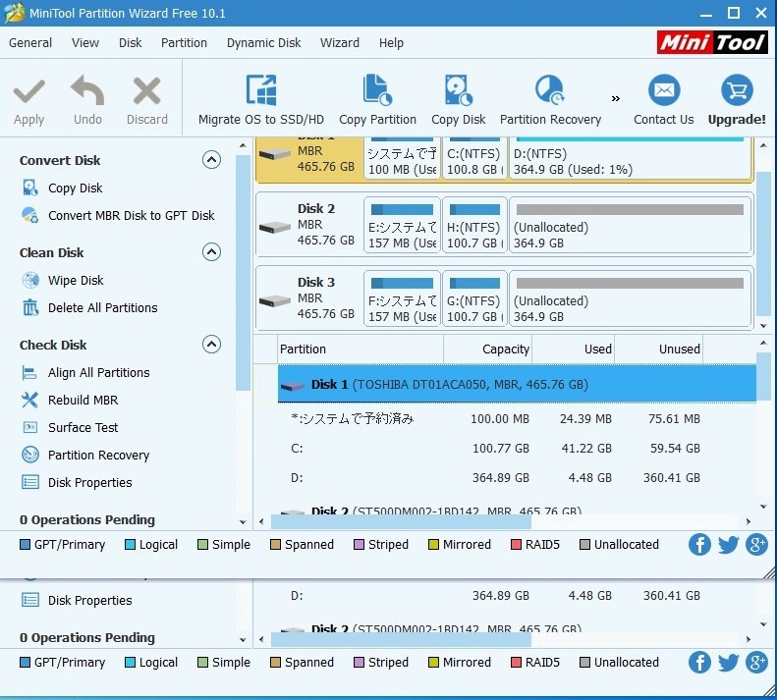
Task: Open the Wizard menu
Action: (x=340, y=43)
